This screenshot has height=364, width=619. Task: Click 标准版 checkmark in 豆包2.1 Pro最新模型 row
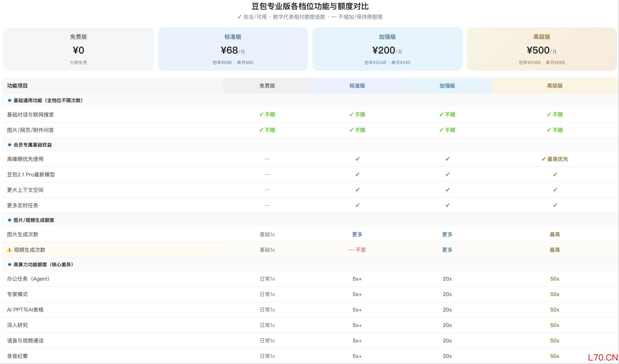click(x=357, y=174)
